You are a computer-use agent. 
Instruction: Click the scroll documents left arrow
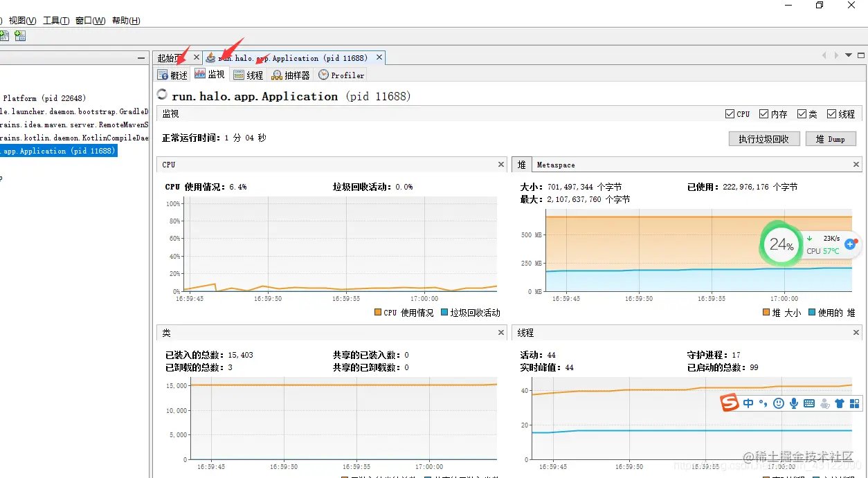point(824,55)
